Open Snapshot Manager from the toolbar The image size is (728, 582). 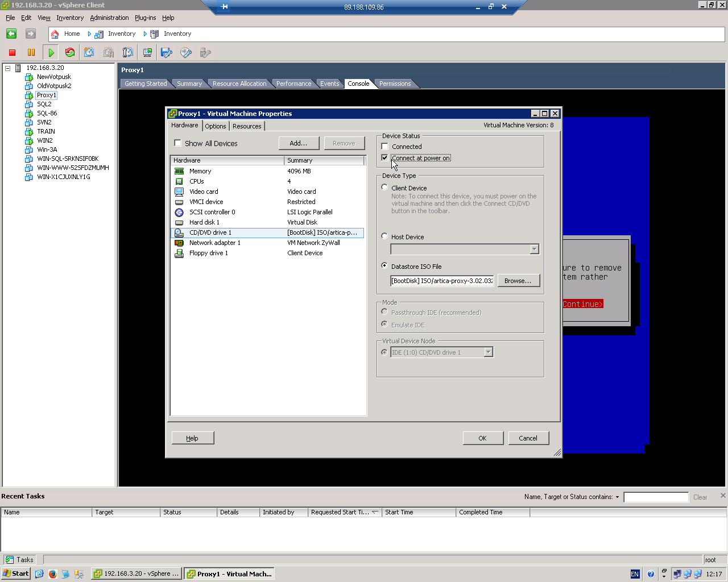(x=128, y=52)
